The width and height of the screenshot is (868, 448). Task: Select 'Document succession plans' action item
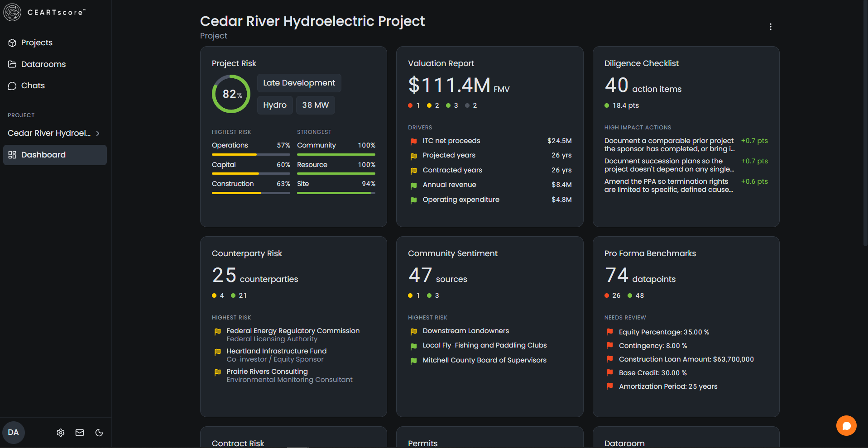pyautogui.click(x=686, y=165)
